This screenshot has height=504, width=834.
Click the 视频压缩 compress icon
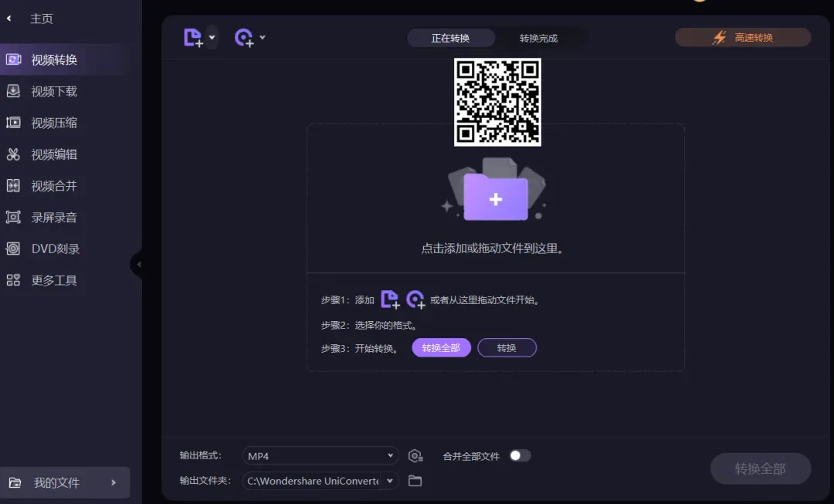pos(13,123)
